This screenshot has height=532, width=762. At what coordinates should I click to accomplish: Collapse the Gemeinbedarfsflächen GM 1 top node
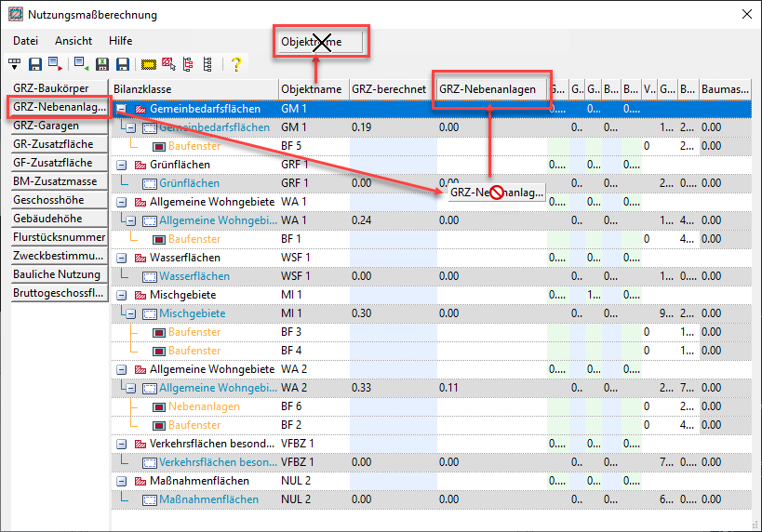(x=121, y=109)
